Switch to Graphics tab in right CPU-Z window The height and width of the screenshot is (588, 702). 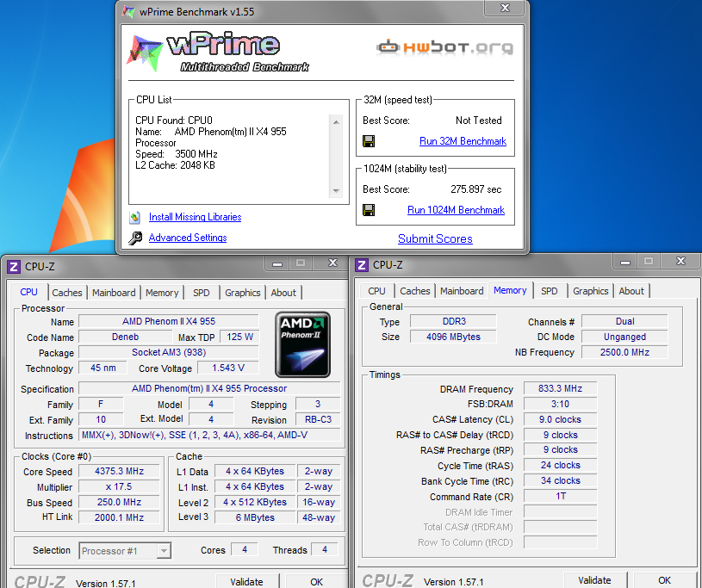tap(591, 291)
